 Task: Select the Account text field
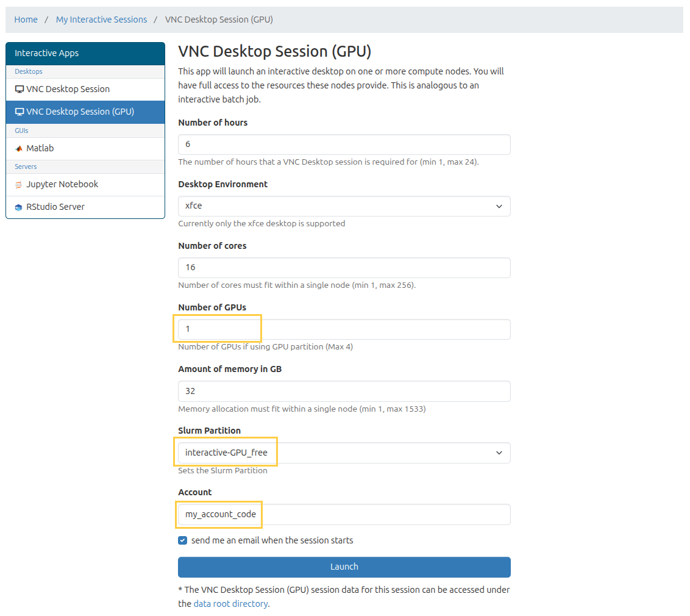tap(344, 514)
